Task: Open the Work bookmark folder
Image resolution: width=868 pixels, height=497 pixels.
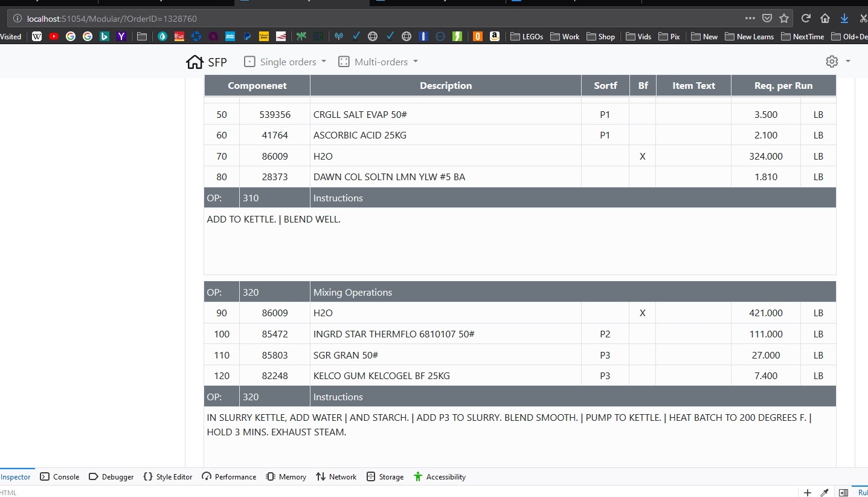Action: [x=565, y=36]
